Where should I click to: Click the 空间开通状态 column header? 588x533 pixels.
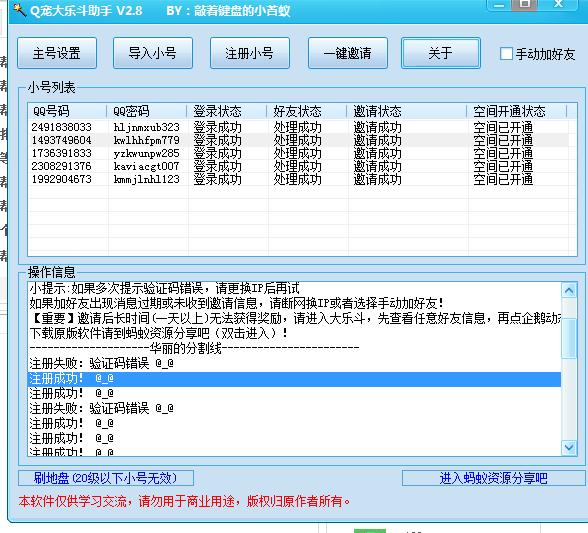(517, 111)
